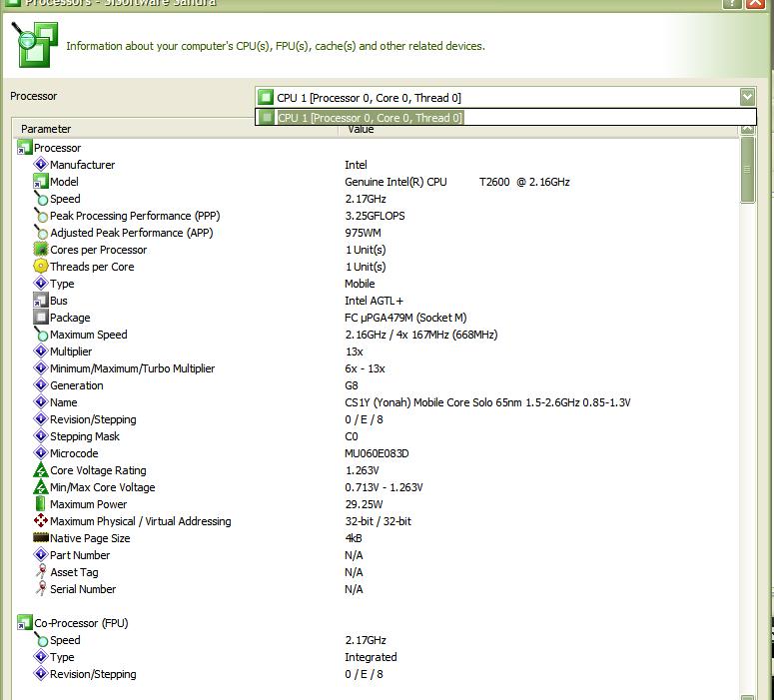774x700 pixels.
Task: Select the 2.16GHz / 4x 167MHz value
Action: point(421,335)
